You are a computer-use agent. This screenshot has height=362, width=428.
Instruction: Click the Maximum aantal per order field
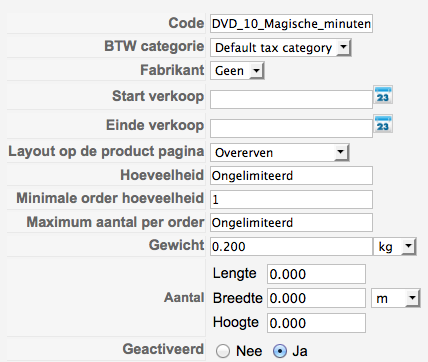tap(291, 223)
